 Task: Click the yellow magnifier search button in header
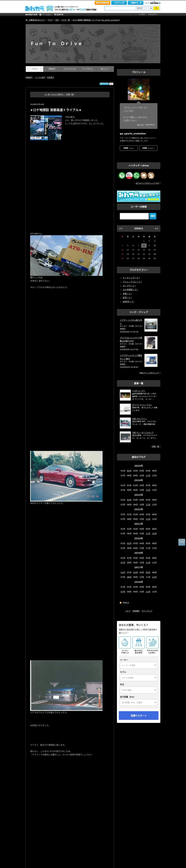click(156, 8)
